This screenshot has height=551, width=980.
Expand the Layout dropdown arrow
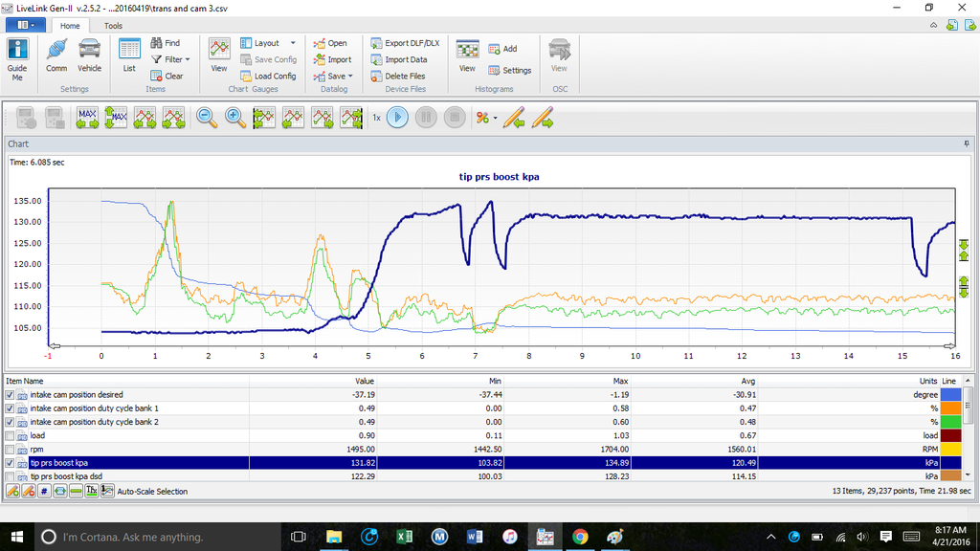click(293, 43)
